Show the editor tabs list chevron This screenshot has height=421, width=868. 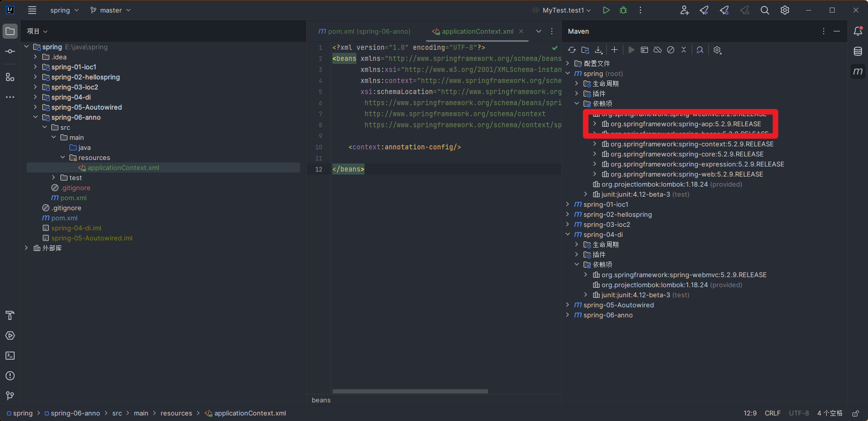tap(539, 31)
